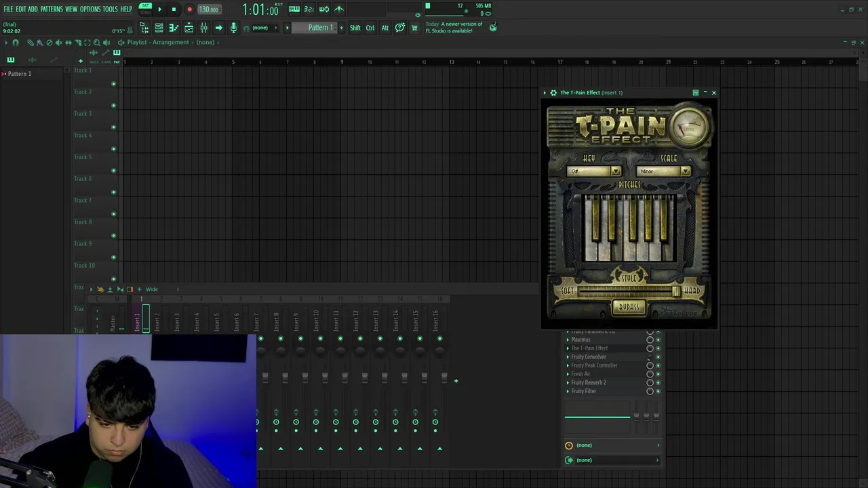Toggle PAT/SONG mode switch
Image resolution: width=868 pixels, height=488 pixels.
145,9
